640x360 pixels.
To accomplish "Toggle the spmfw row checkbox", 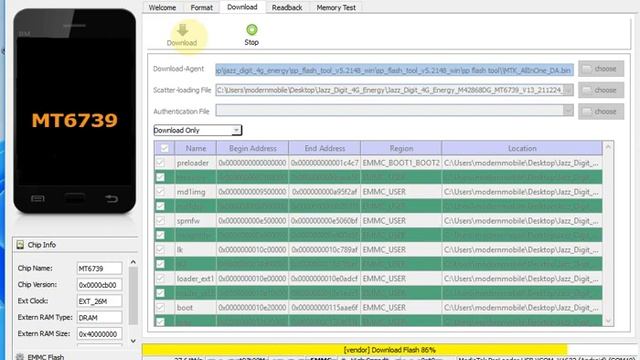I will click(160, 221).
